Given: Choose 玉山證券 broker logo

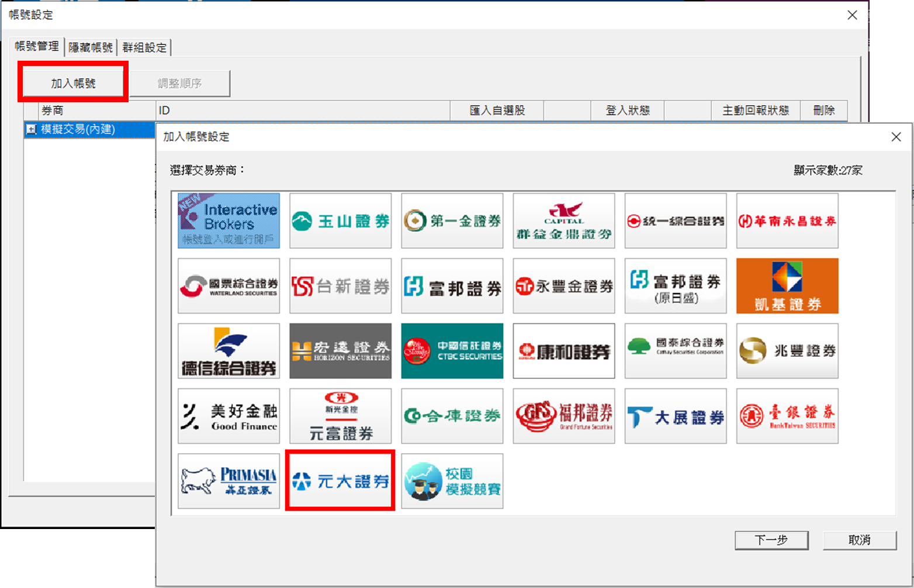Looking at the screenshot, I should coord(340,221).
